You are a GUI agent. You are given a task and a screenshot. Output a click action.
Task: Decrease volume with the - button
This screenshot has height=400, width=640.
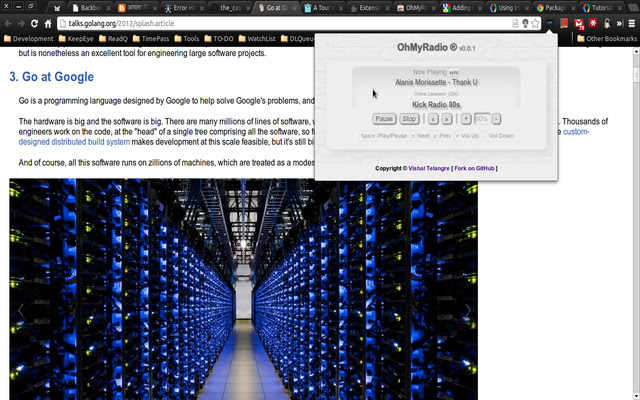click(x=496, y=119)
